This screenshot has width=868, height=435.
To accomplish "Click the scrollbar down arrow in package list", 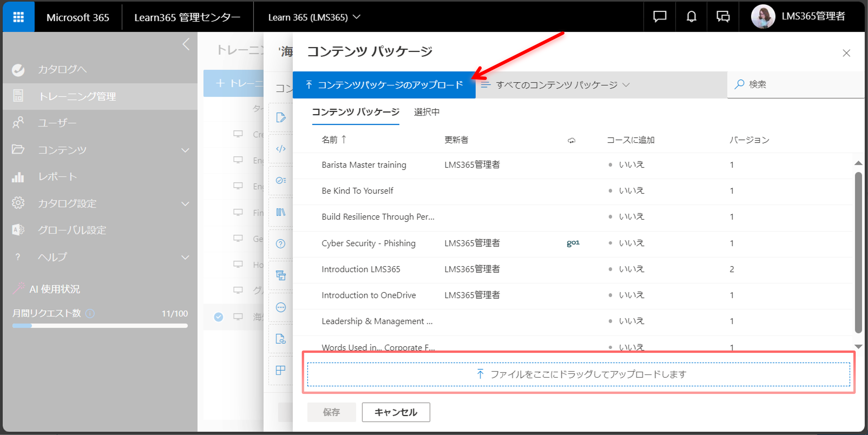I will point(858,346).
